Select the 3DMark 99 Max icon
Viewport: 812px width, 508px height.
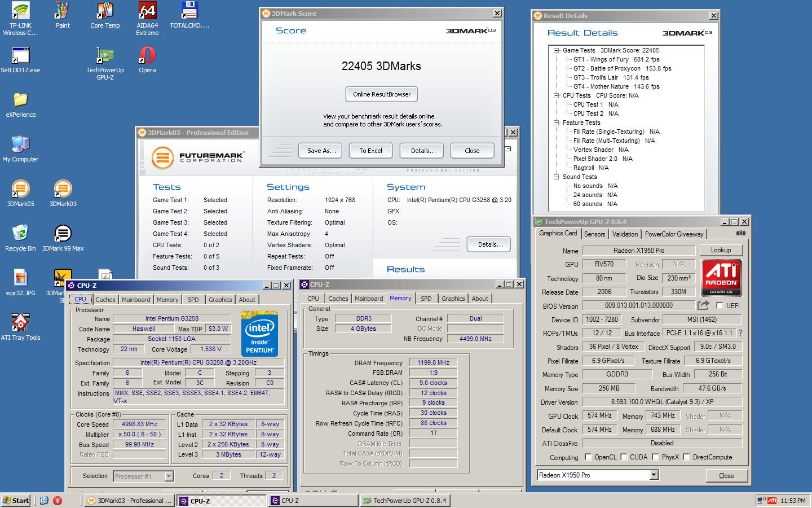pos(63,238)
